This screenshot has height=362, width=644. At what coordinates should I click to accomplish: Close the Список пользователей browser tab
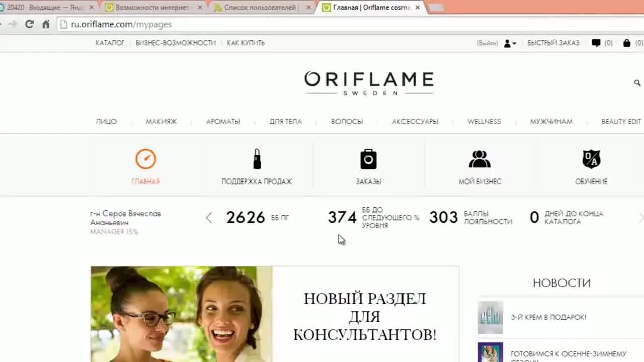click(x=308, y=8)
